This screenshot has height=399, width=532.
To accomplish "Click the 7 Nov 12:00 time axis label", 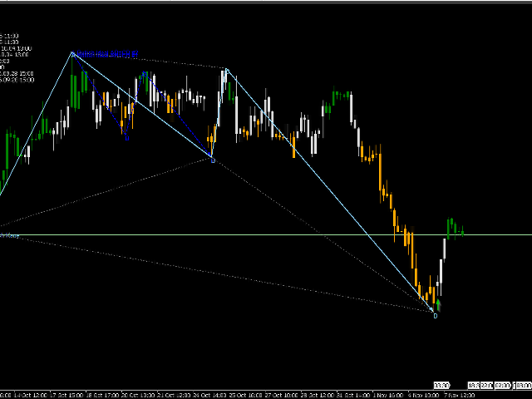I will coord(460,396).
